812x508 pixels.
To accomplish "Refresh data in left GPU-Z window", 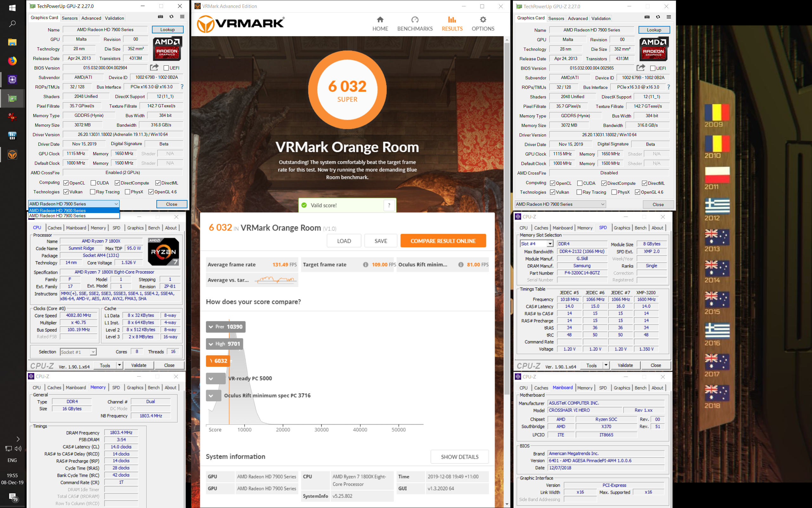I will (x=172, y=17).
